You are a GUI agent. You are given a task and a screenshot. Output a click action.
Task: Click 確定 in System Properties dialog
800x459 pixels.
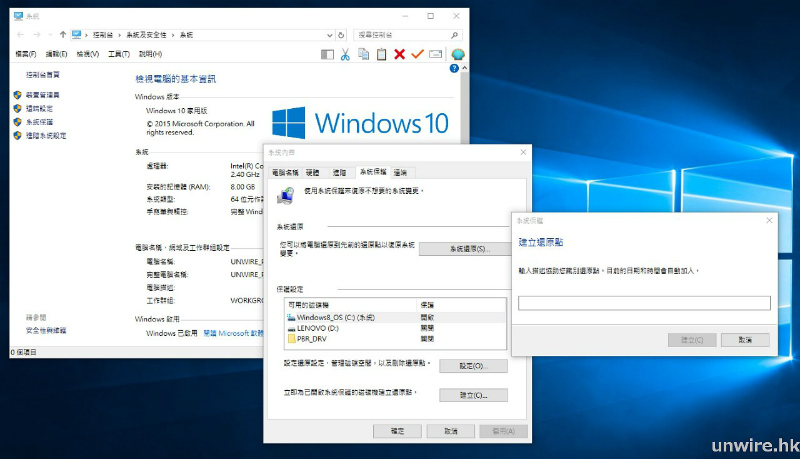tap(397, 431)
